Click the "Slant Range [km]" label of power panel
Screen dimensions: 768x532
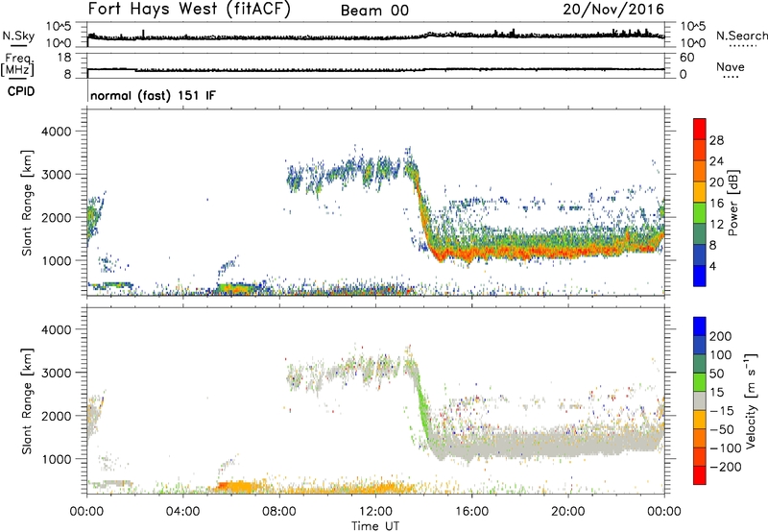(x=27, y=203)
